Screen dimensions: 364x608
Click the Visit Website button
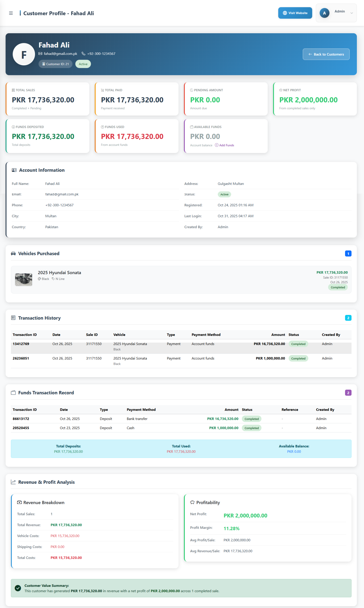(295, 13)
